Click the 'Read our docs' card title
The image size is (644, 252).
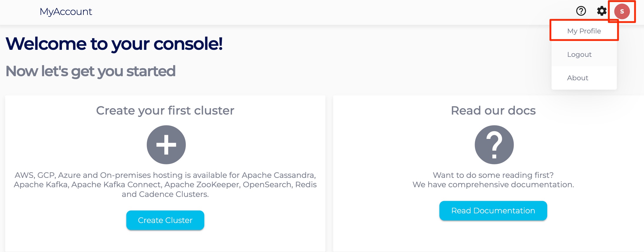(x=493, y=111)
